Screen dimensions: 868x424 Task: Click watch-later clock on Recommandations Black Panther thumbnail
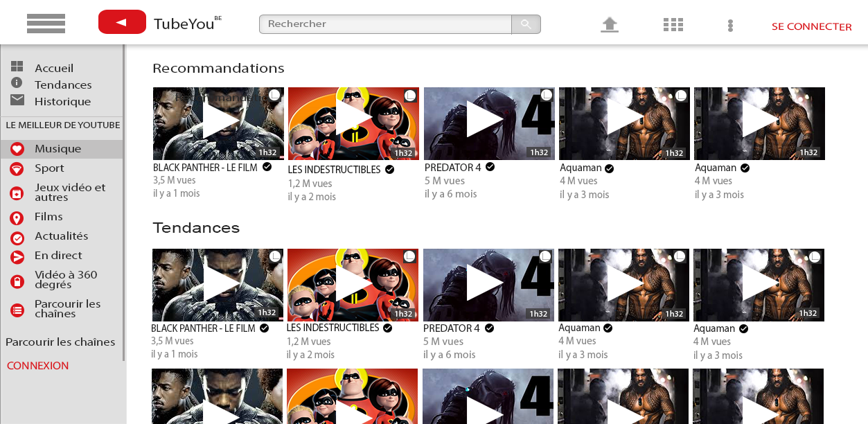pos(275,95)
